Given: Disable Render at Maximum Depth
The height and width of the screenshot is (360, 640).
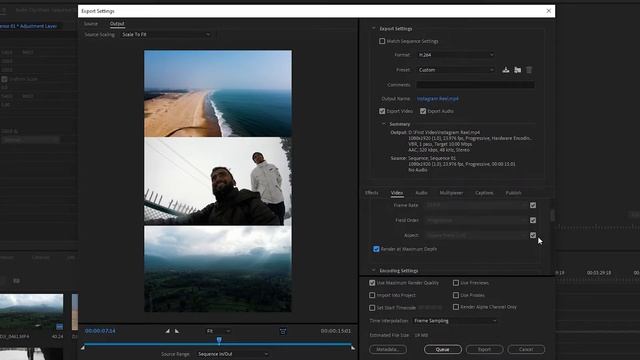Looking at the screenshot, I should (x=376, y=249).
